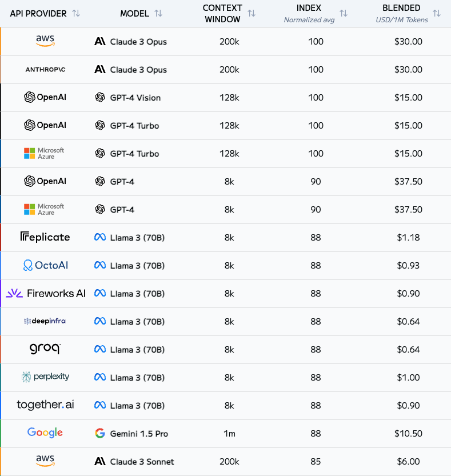Click the Google provider logo

pyautogui.click(x=45, y=433)
